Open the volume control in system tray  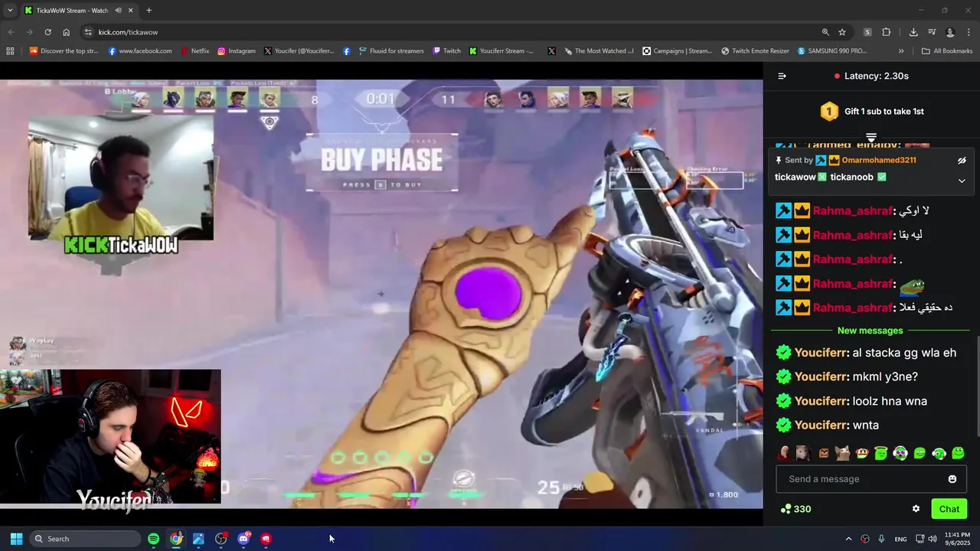tap(933, 539)
